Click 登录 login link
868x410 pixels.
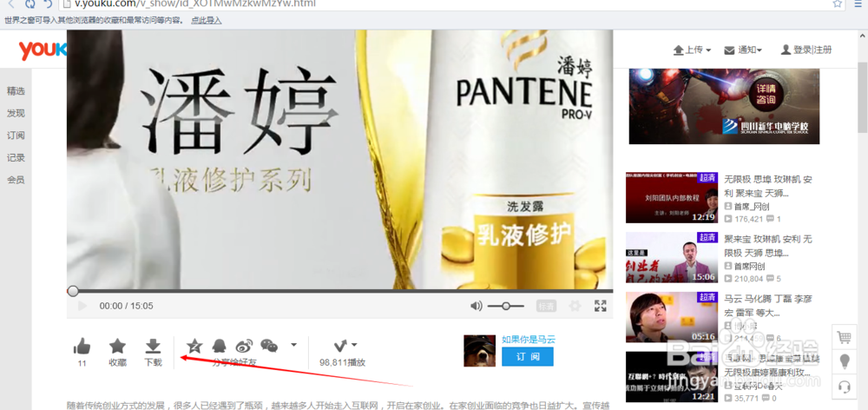(802, 50)
